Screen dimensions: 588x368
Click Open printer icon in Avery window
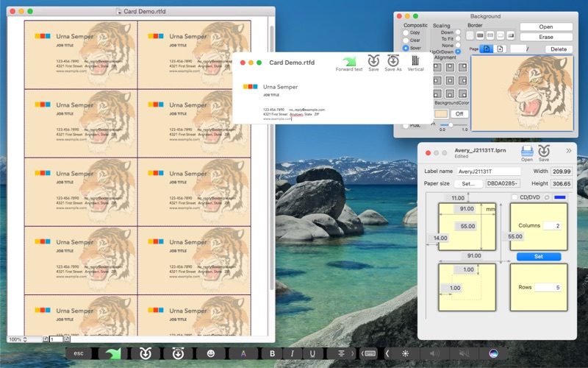tap(527, 151)
